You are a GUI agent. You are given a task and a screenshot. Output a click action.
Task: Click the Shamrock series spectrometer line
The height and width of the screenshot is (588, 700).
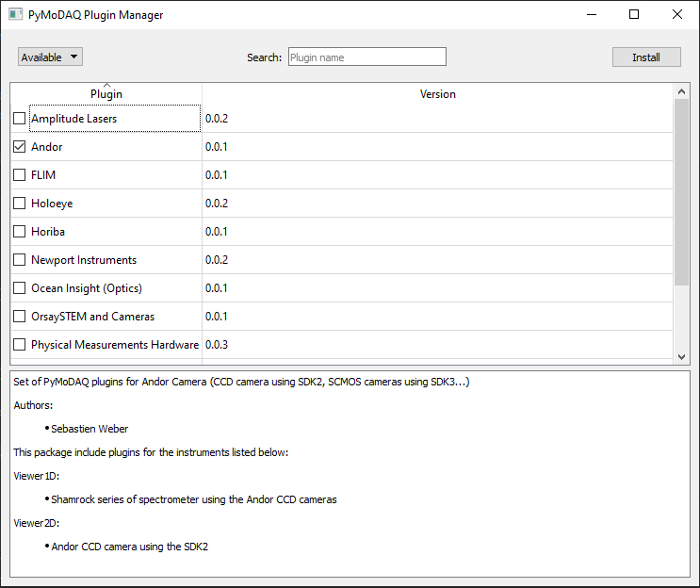click(x=194, y=499)
